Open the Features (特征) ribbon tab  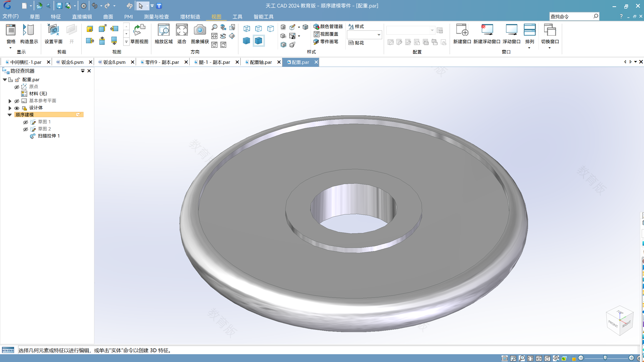[56, 17]
